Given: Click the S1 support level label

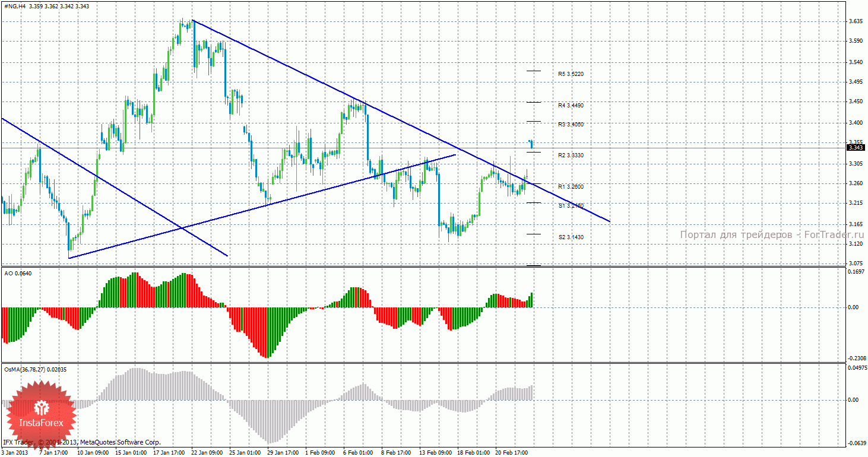Looking at the screenshot, I should [x=571, y=205].
